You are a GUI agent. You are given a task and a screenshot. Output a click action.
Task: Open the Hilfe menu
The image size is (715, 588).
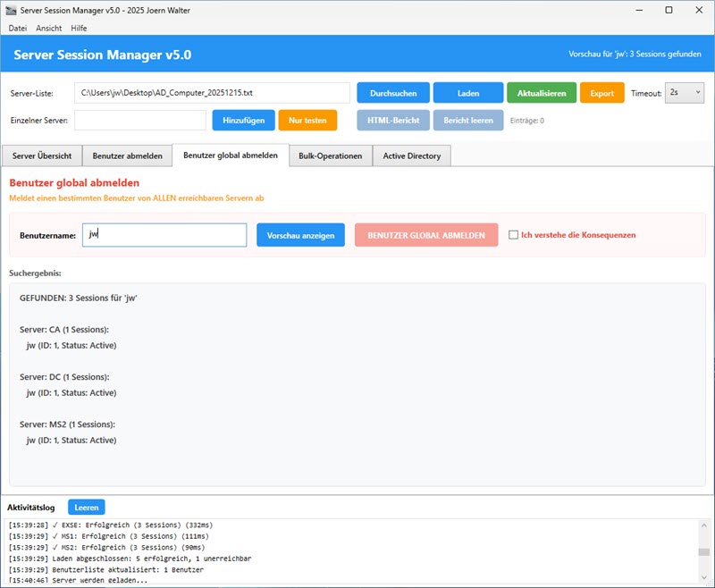(x=79, y=29)
